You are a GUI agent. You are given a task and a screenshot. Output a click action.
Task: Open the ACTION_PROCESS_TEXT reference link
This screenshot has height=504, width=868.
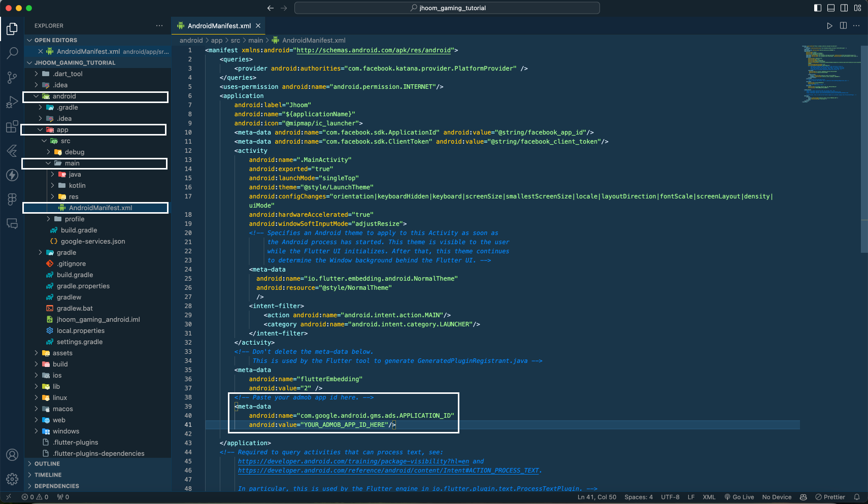point(388,471)
